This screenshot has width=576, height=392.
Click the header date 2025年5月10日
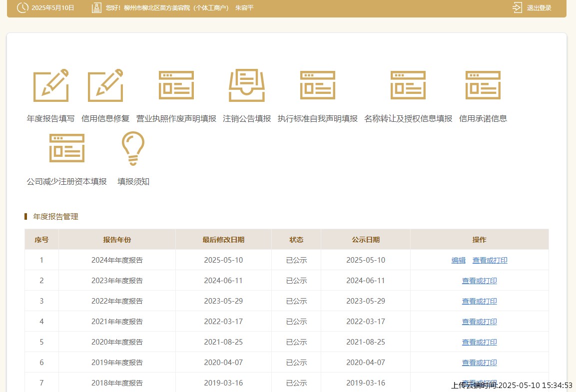coord(53,7)
